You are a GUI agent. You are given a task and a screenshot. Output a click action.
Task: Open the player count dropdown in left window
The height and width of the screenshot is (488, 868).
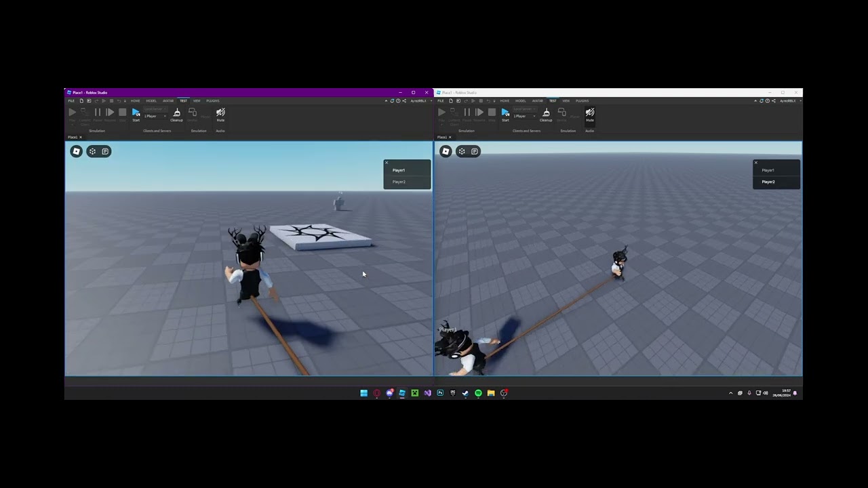[x=155, y=116]
